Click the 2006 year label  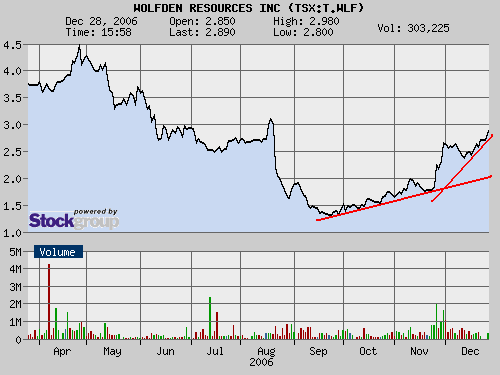tap(261, 362)
